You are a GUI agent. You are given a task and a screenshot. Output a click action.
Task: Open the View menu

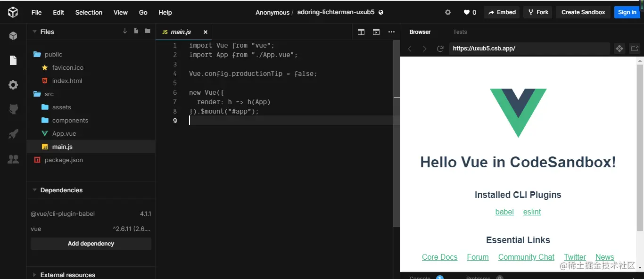pos(121,12)
